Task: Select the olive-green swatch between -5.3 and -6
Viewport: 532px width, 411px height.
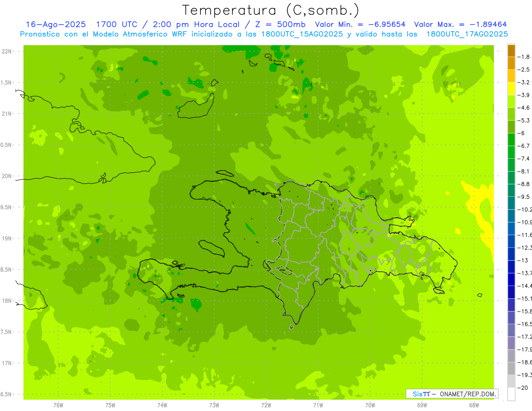Action: point(512,127)
